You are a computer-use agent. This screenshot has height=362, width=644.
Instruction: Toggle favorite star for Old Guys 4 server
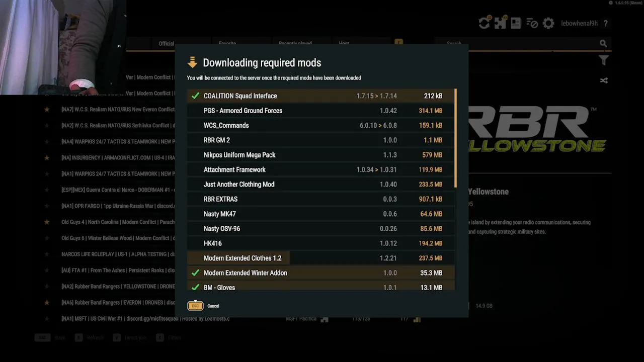(x=47, y=222)
